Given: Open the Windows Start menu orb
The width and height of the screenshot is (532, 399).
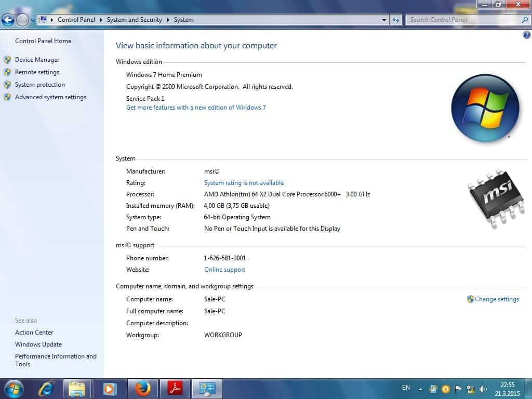Looking at the screenshot, I should 14,389.
